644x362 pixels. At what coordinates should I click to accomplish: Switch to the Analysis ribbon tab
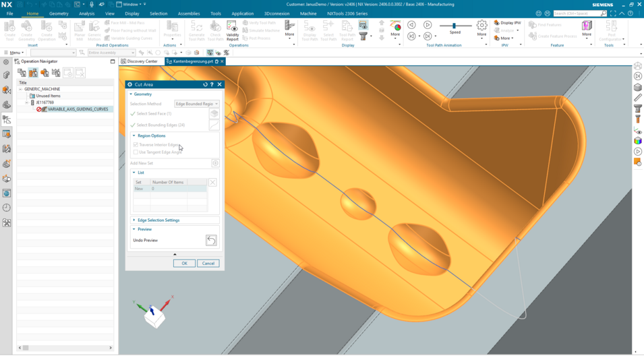[x=87, y=13]
